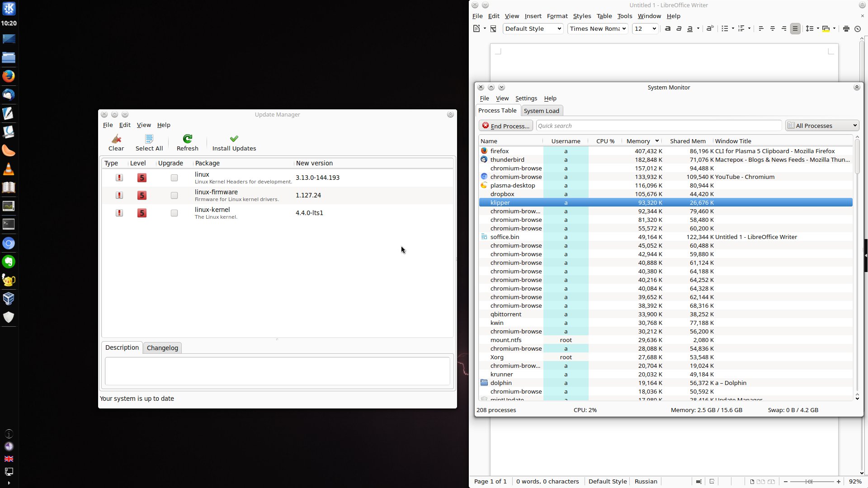Viewport: 868px width, 488px height.
Task: Launch Firefox from the side panel
Action: [x=9, y=76]
